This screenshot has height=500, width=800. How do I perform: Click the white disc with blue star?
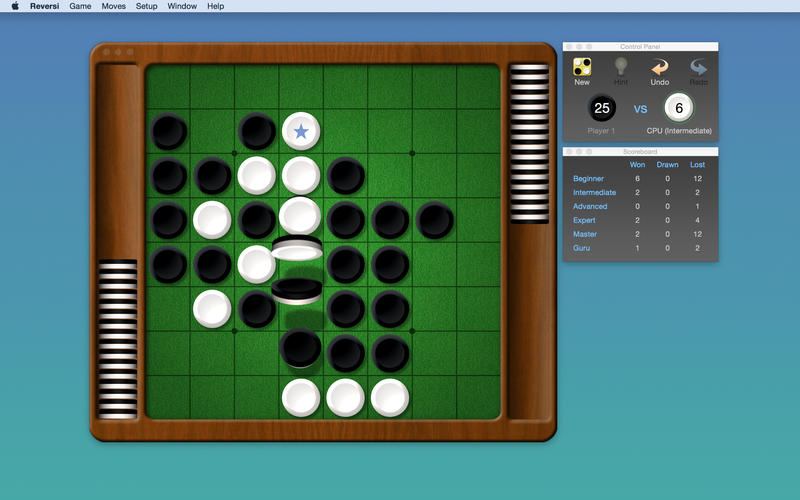pyautogui.click(x=301, y=131)
